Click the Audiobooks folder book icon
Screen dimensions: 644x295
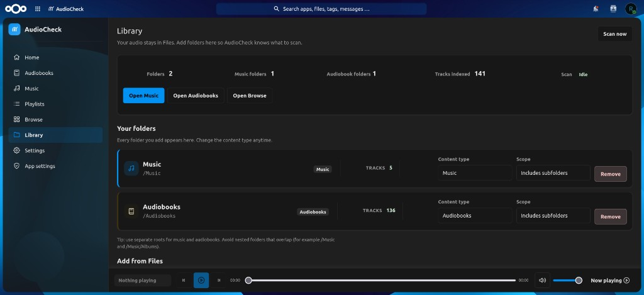[131, 211]
